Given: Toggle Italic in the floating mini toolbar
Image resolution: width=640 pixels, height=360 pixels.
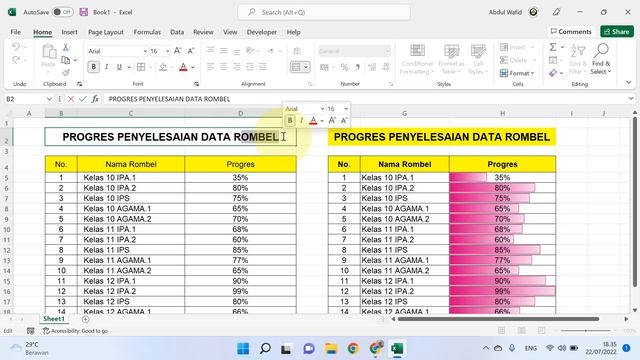Looking at the screenshot, I should coord(301,120).
